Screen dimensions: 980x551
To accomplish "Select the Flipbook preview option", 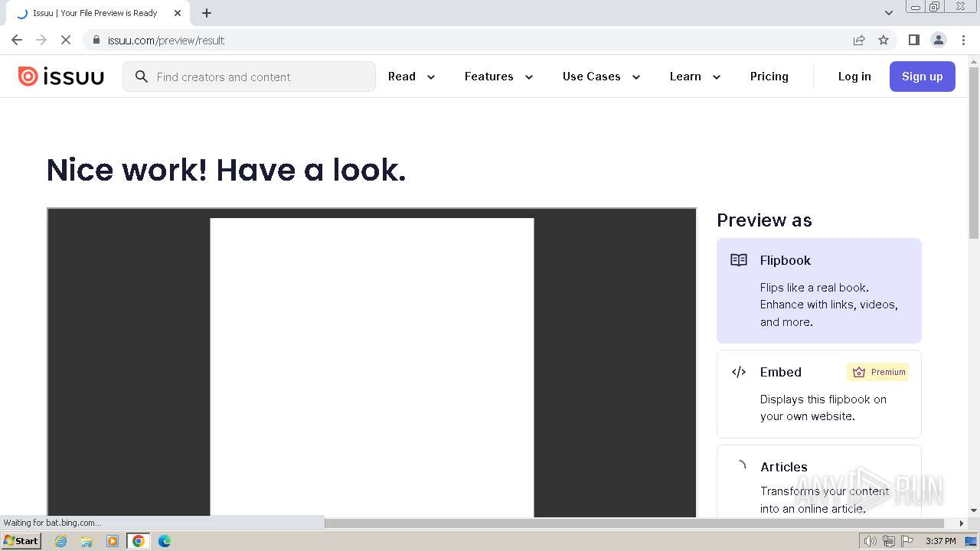I will [x=819, y=291].
